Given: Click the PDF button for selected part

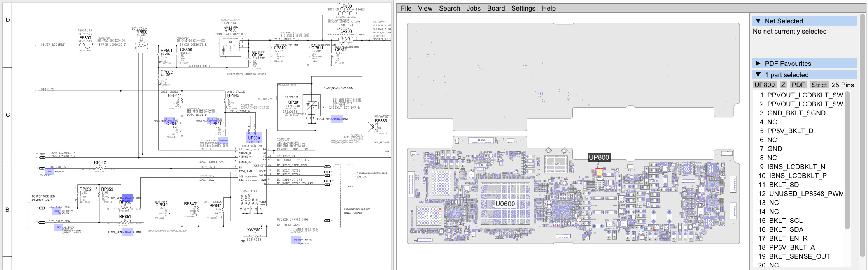Looking at the screenshot, I should pyautogui.click(x=798, y=85).
